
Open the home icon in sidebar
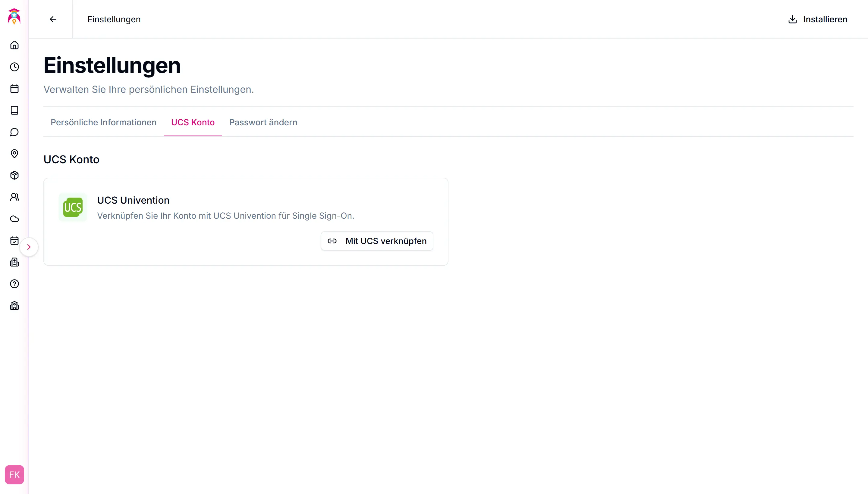pyautogui.click(x=14, y=45)
